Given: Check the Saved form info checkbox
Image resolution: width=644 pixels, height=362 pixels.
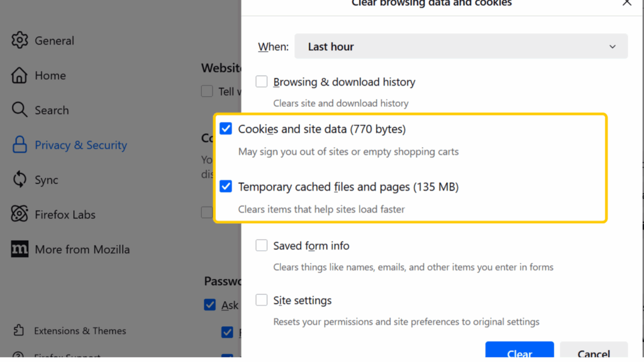Looking at the screenshot, I should 262,245.
